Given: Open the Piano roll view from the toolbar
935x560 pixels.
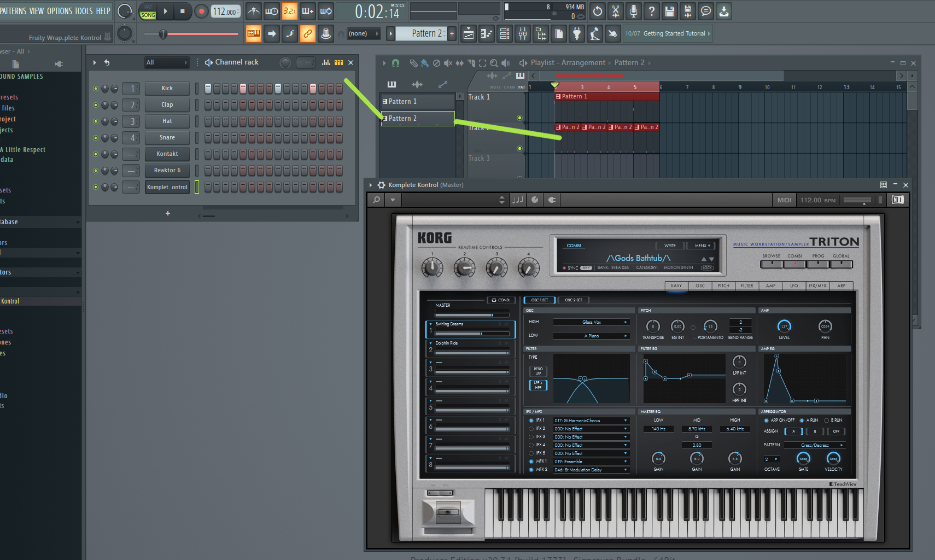Looking at the screenshot, I should 487,34.
